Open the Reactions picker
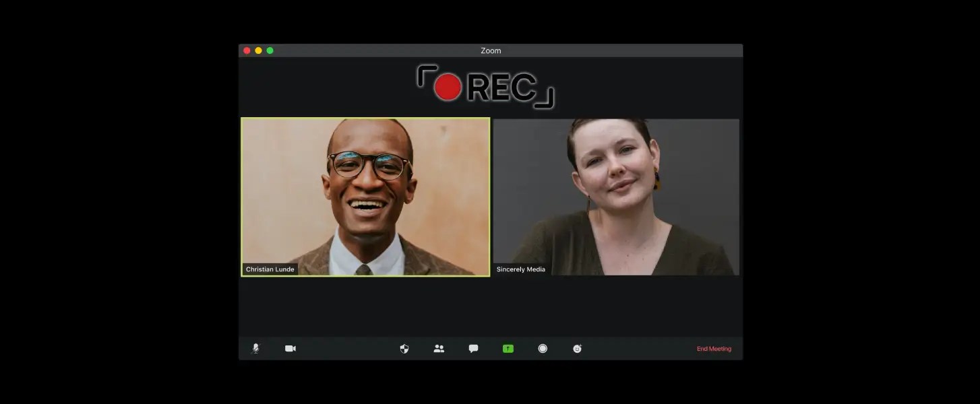Viewport: 980px width, 404px height. point(578,348)
